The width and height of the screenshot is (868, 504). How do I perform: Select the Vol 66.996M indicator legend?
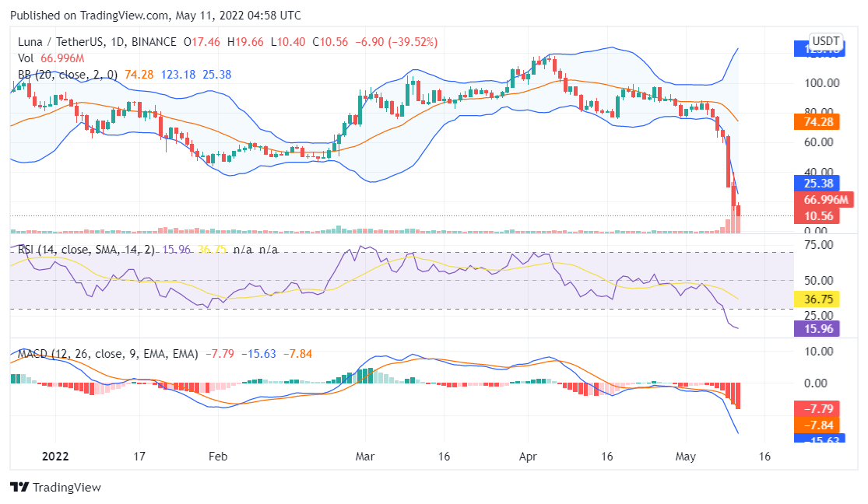click(51, 58)
